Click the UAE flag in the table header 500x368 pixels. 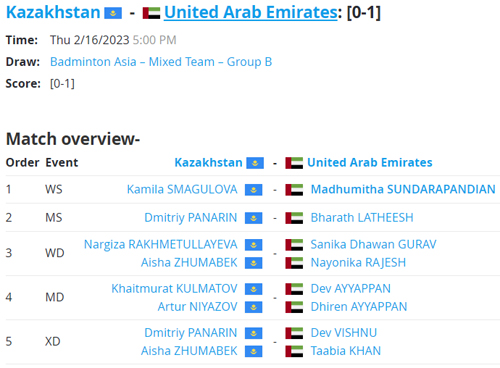(294, 163)
